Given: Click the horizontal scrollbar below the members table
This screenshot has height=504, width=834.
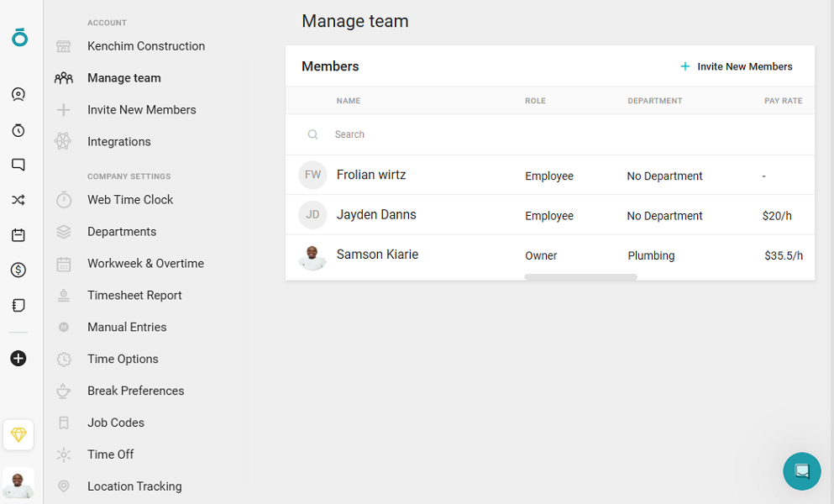Looking at the screenshot, I should (580, 277).
